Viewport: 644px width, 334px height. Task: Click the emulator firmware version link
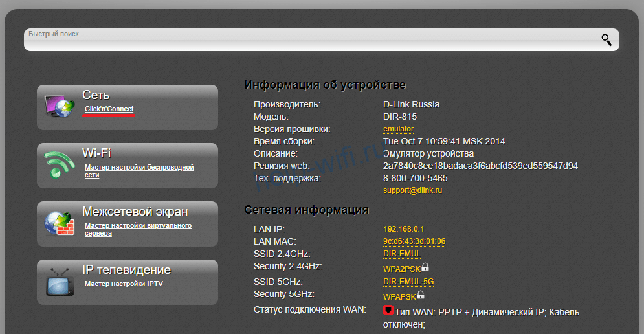398,129
